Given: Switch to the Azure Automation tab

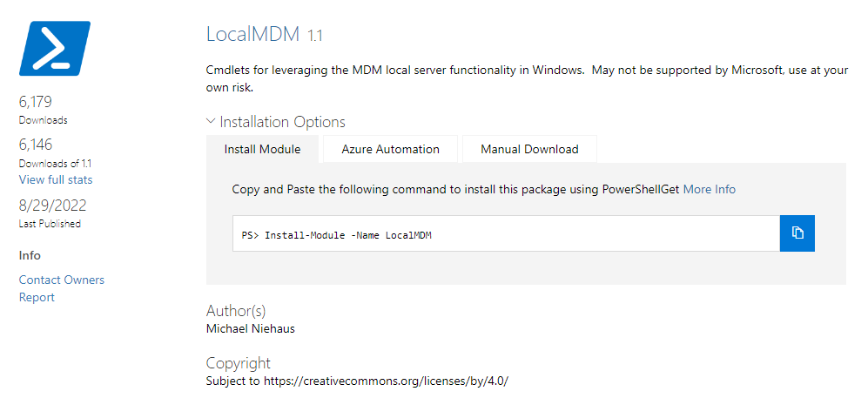Looking at the screenshot, I should (x=390, y=149).
